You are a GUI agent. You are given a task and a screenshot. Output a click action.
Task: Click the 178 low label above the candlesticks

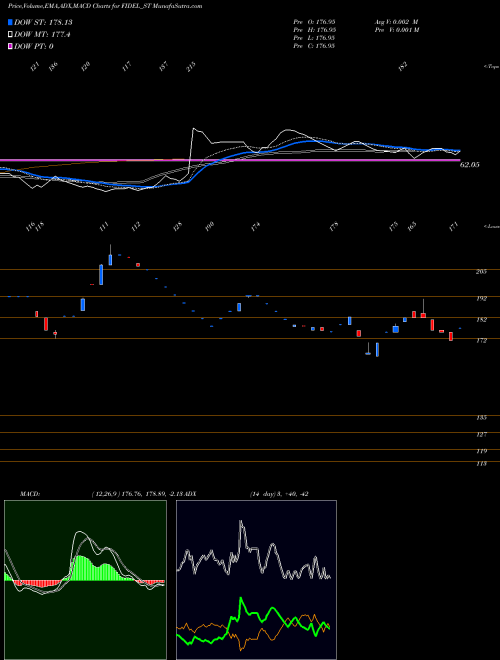pyautogui.click(x=334, y=226)
